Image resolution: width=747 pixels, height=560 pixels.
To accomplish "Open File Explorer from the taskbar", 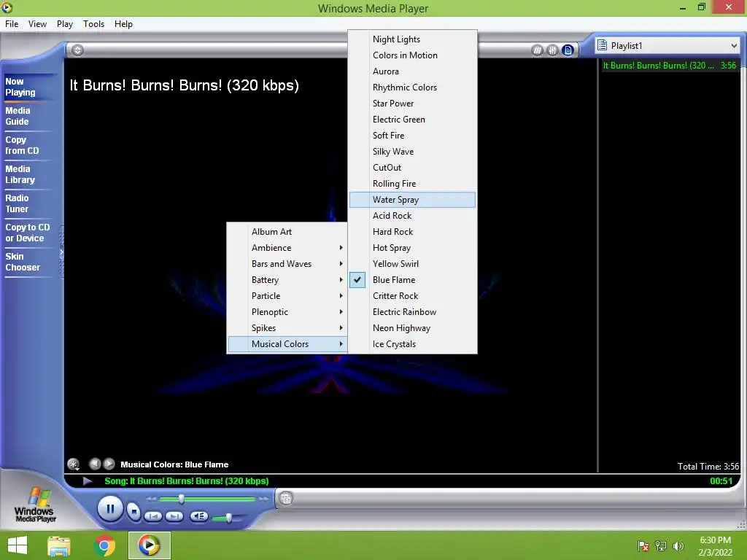I will 59,545.
